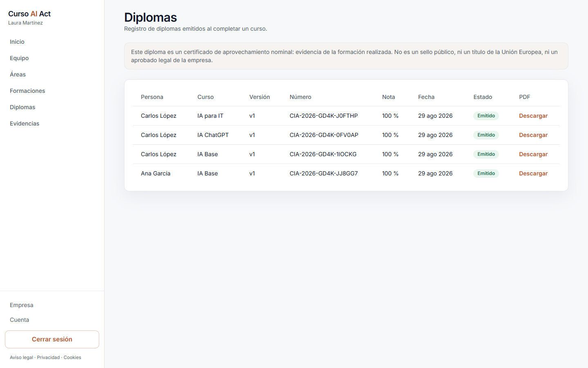
Task: Open the Inicio page in sidebar
Action: pyautogui.click(x=17, y=42)
